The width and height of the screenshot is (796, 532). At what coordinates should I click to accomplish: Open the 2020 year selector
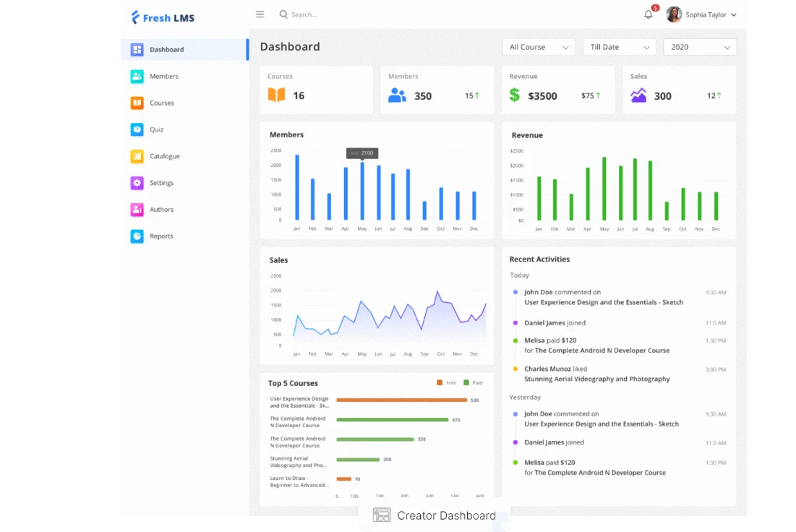698,46
